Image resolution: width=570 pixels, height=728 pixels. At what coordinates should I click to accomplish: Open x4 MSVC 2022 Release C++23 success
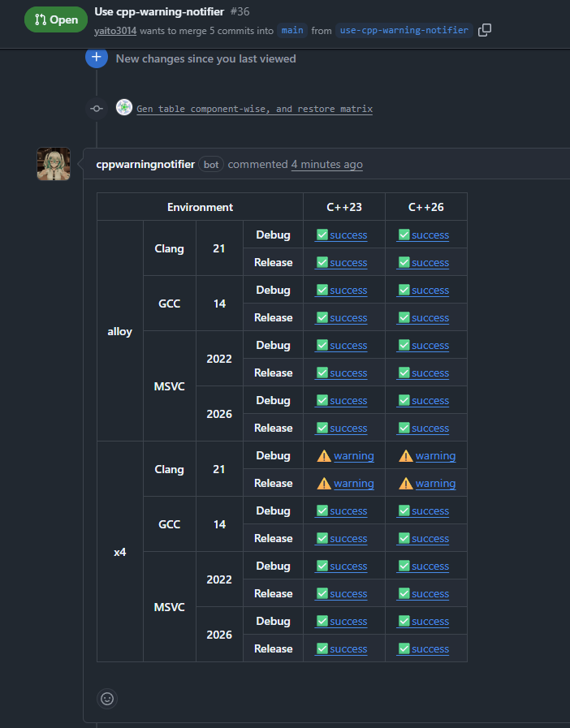342,594
